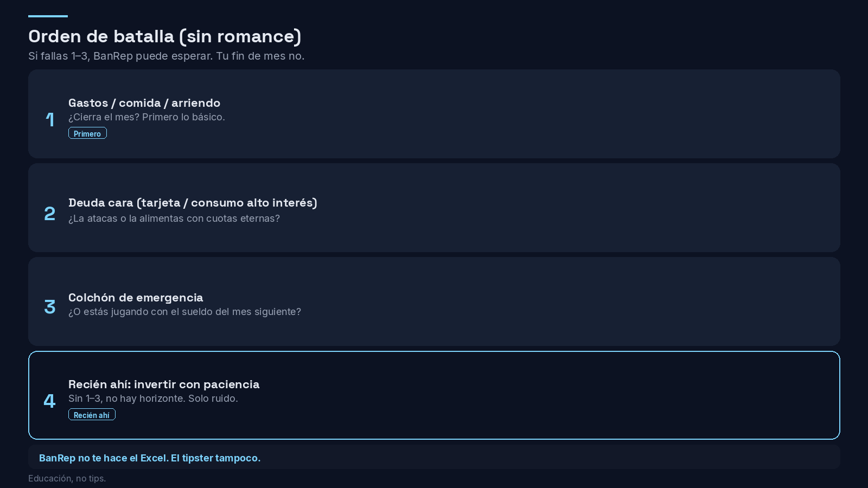This screenshot has height=488, width=868.
Task: Click 'Sin 1–3, no hay horizonte' description
Action: point(153,399)
